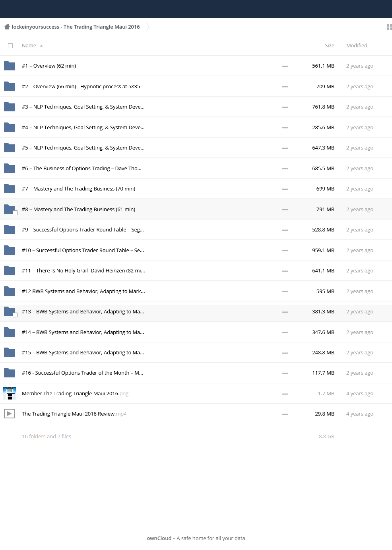The width and height of the screenshot is (392, 550).
Task: Sort the file list by Size
Action: (x=330, y=45)
